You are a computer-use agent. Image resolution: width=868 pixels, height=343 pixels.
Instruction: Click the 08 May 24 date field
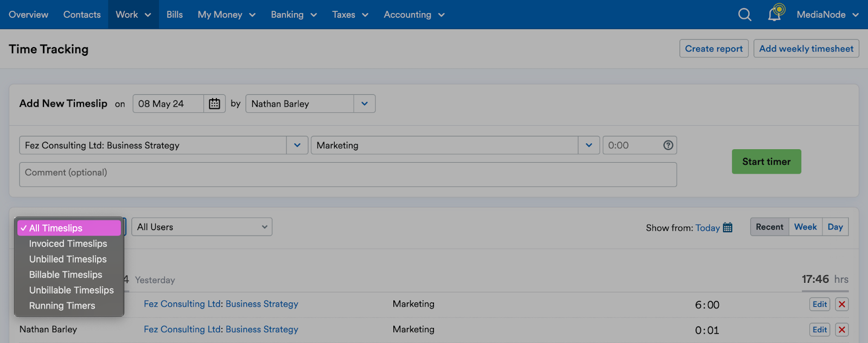pyautogui.click(x=168, y=104)
